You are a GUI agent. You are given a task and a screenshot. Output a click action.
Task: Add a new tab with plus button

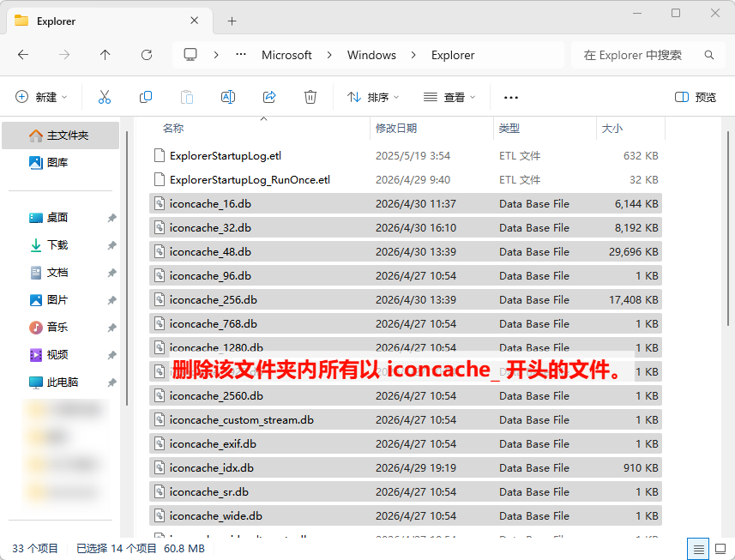pyautogui.click(x=232, y=21)
